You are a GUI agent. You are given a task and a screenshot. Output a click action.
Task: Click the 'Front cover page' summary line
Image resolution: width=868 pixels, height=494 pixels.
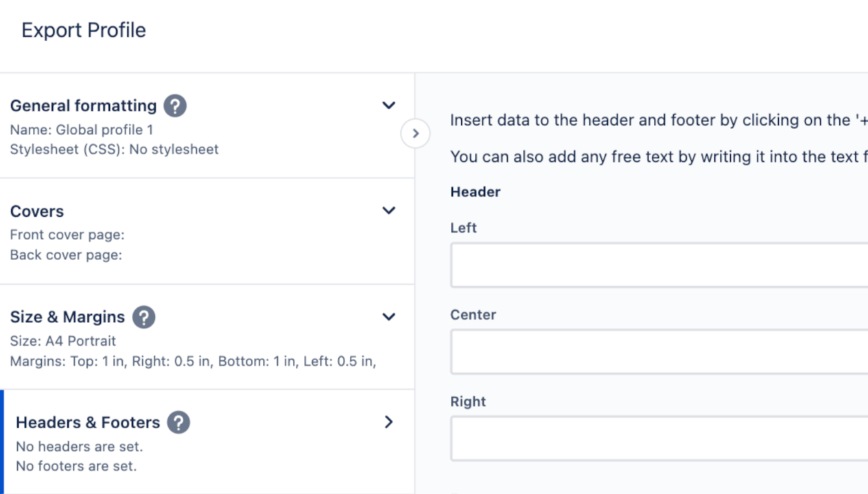coord(67,235)
